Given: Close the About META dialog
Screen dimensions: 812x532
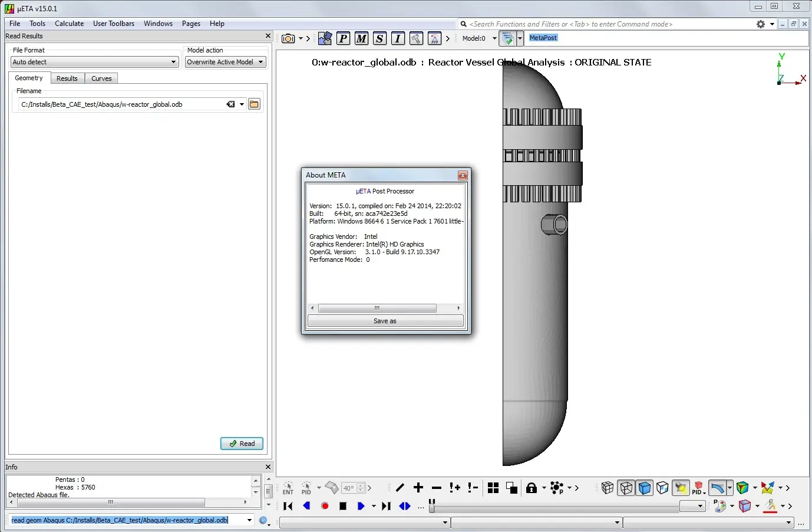Looking at the screenshot, I should point(463,175).
